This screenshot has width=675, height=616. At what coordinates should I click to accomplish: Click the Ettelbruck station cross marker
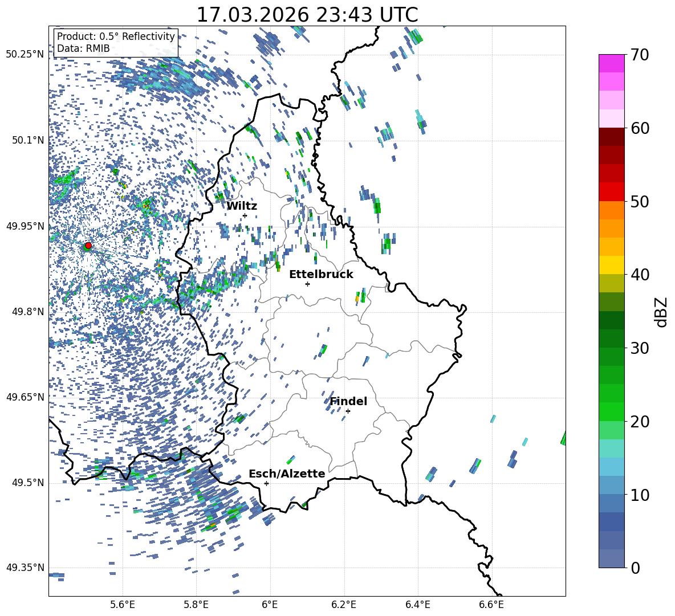tap(307, 284)
